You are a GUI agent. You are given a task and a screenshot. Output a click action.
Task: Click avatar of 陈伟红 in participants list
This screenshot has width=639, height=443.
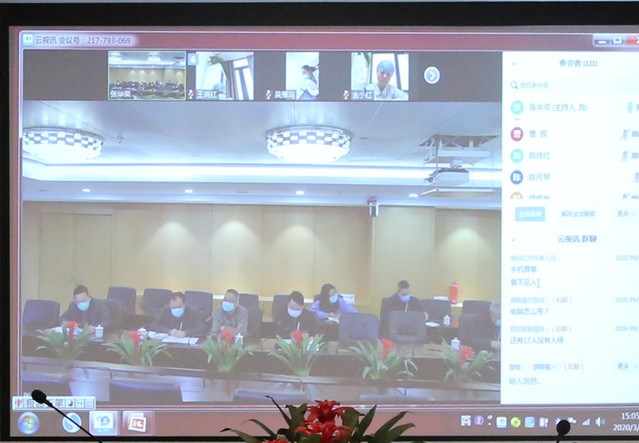click(x=516, y=155)
